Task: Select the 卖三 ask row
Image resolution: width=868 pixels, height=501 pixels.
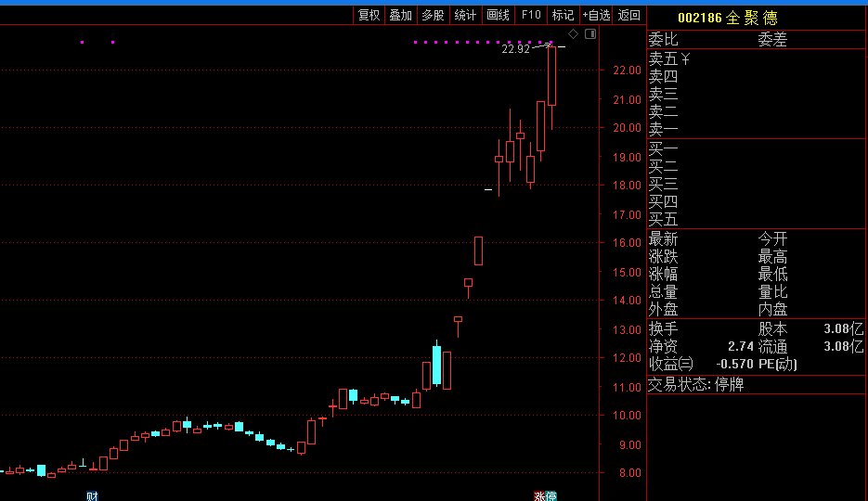Action: coord(757,94)
